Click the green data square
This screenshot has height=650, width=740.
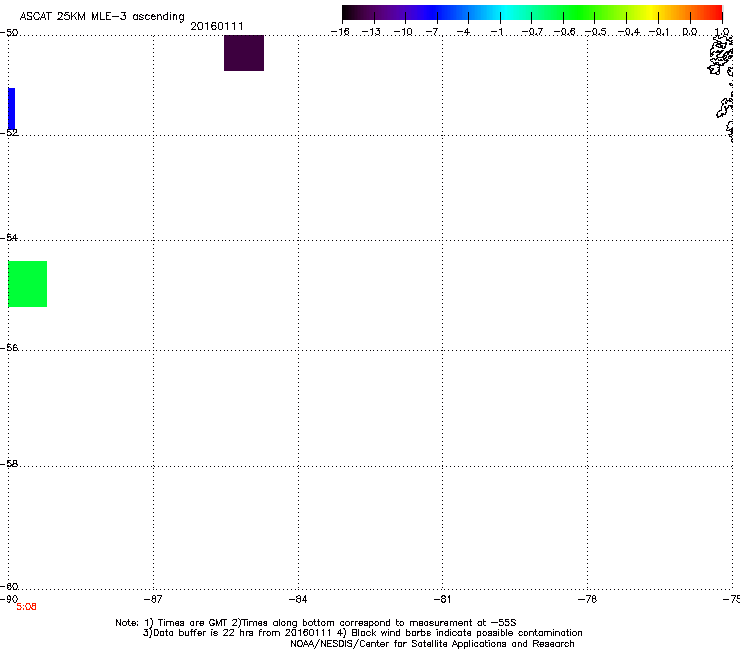(x=27, y=284)
